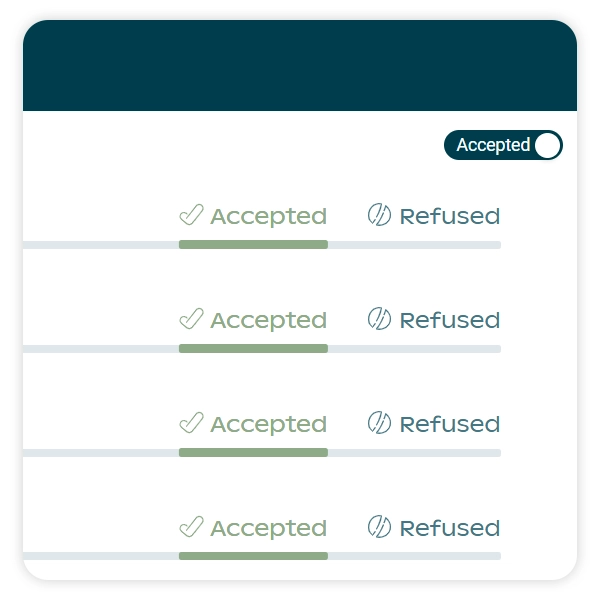Image resolution: width=600 pixels, height=600 pixels.
Task: Click the green indicator bar in the first row
Action: (253, 245)
